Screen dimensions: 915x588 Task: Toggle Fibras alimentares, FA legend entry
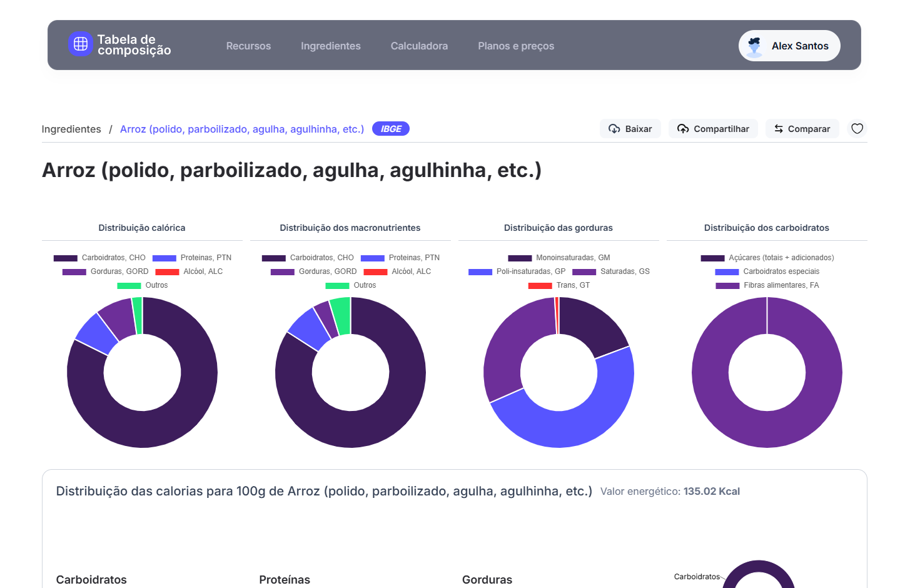(767, 285)
